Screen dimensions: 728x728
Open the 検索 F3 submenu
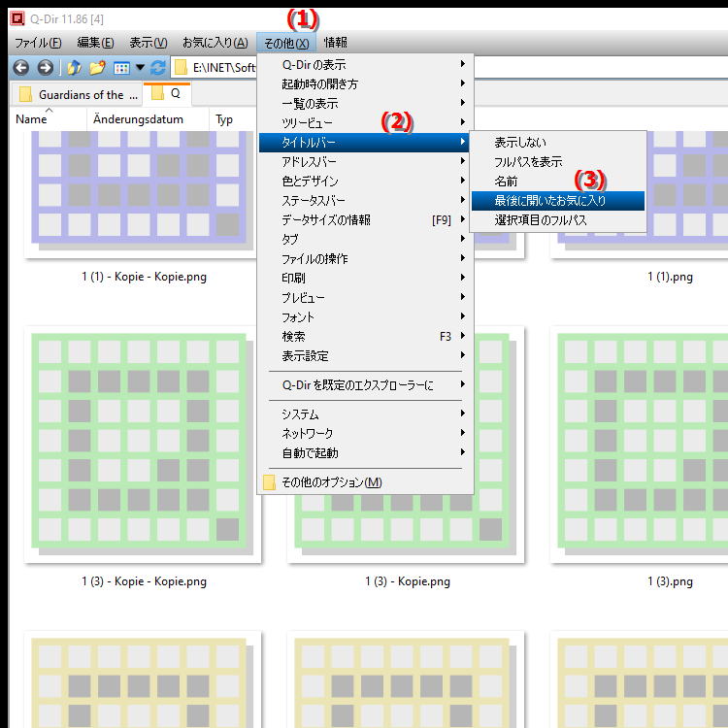point(364,337)
